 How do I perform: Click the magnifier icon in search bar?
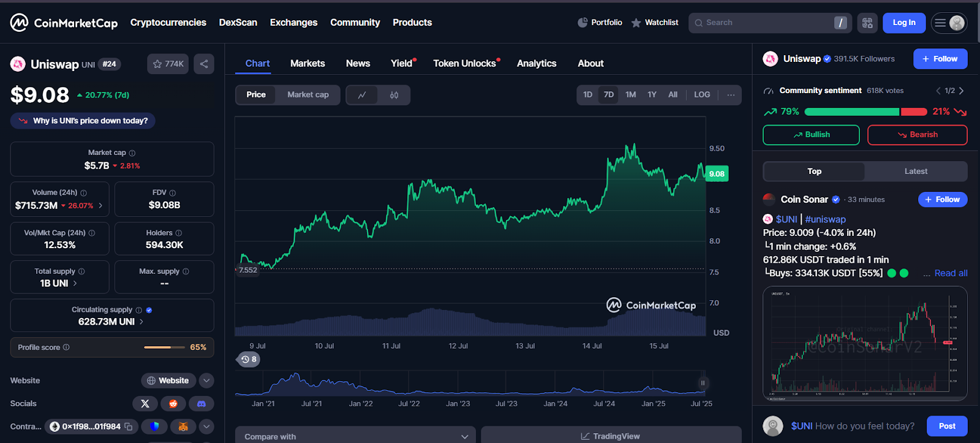click(x=699, y=23)
